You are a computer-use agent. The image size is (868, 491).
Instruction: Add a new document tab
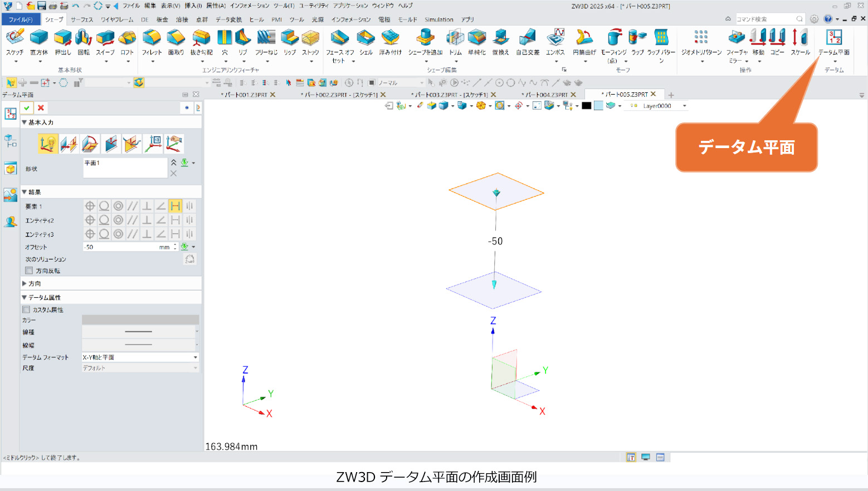671,95
